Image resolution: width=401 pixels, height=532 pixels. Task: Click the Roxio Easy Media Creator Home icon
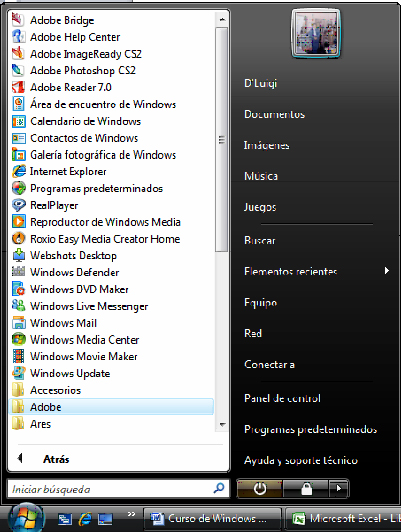[18, 239]
